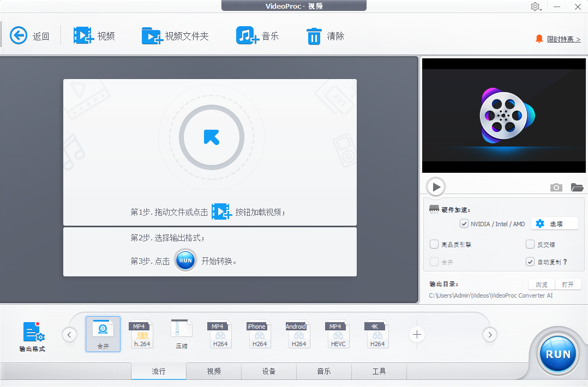Enable the 高品质引擎 checkbox

pyautogui.click(x=434, y=244)
